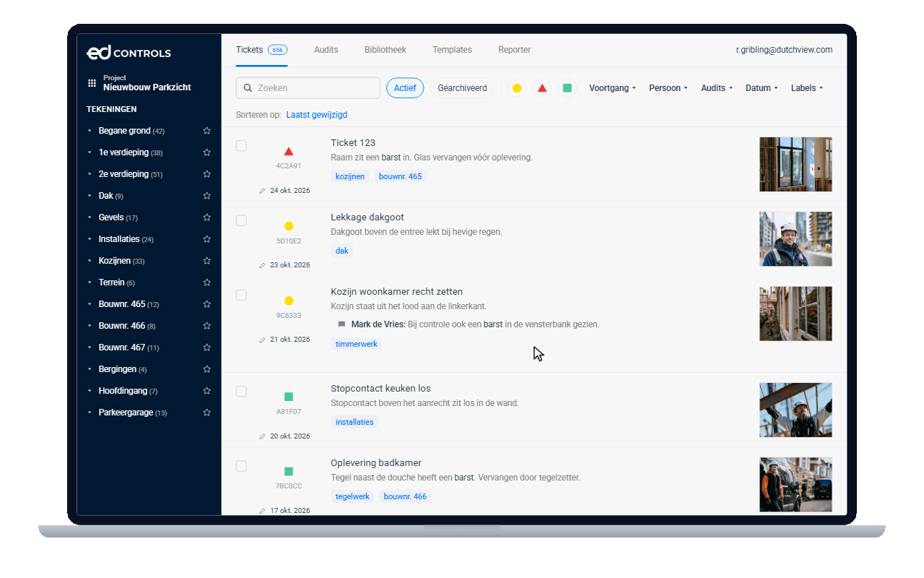Click the Zoeken search field
The width and height of the screenshot is (924, 578).
click(308, 88)
